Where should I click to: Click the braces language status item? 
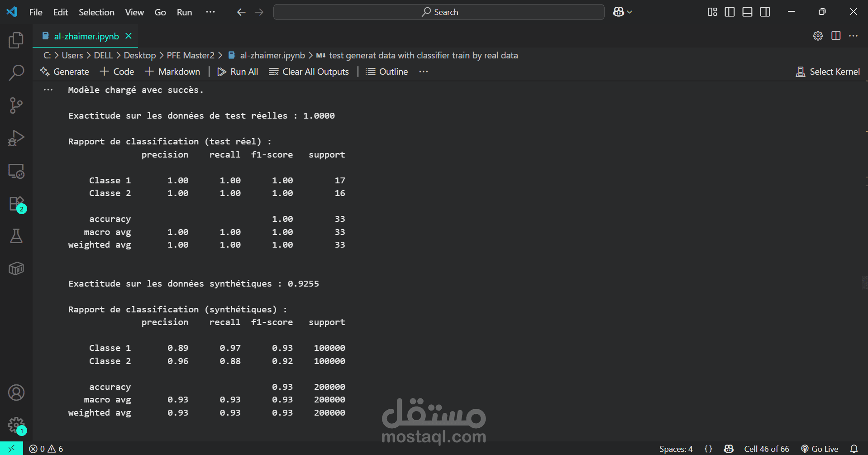click(x=708, y=449)
